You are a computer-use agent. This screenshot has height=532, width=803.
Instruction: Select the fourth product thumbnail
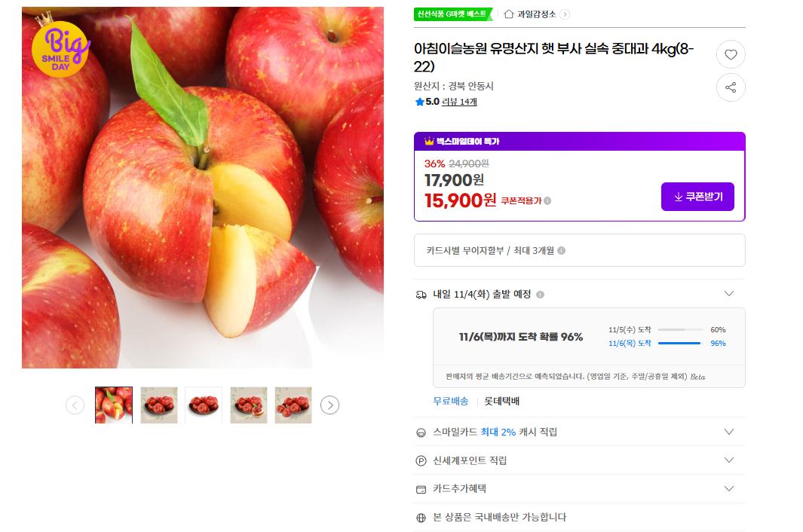coord(248,405)
